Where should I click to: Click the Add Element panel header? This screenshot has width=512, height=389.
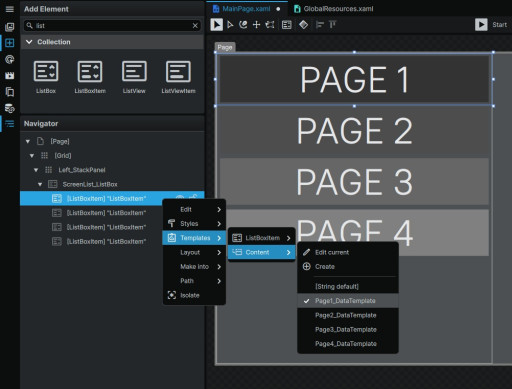(x=112, y=9)
